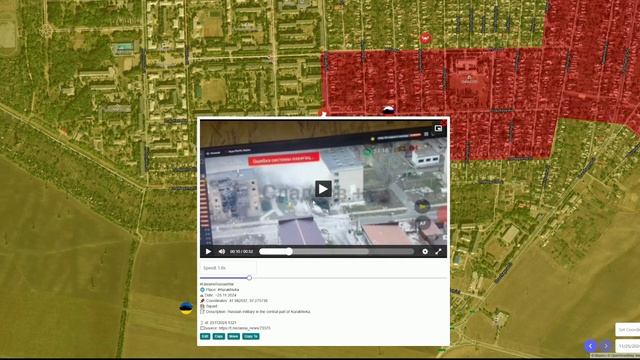Image resolution: width=640 pixels, height=360 pixels.
Task: Click the Edit button
Action: (x=205, y=336)
